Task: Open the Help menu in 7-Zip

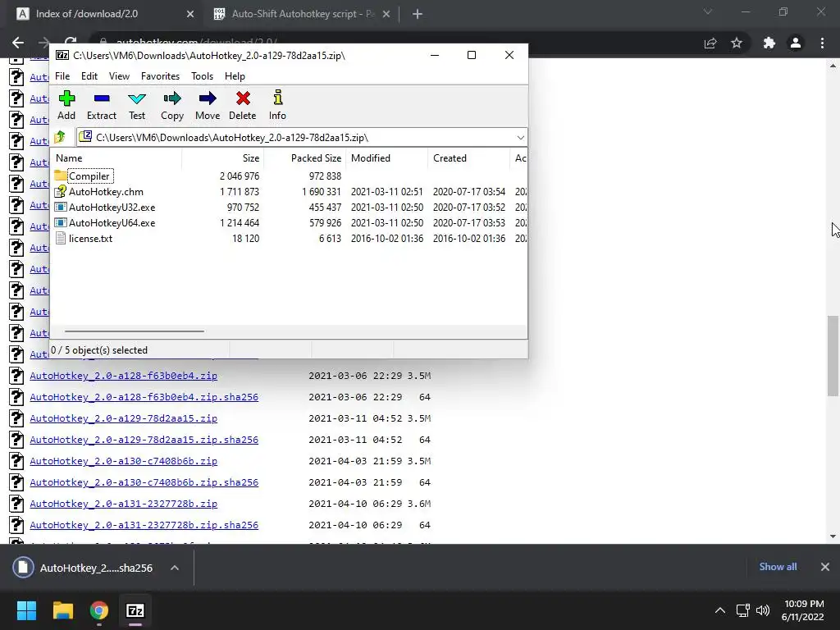Action: click(x=235, y=76)
